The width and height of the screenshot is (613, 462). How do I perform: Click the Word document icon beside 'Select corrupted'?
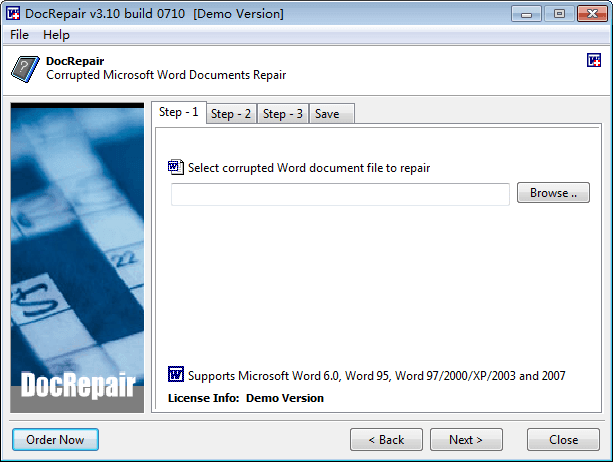(176, 167)
